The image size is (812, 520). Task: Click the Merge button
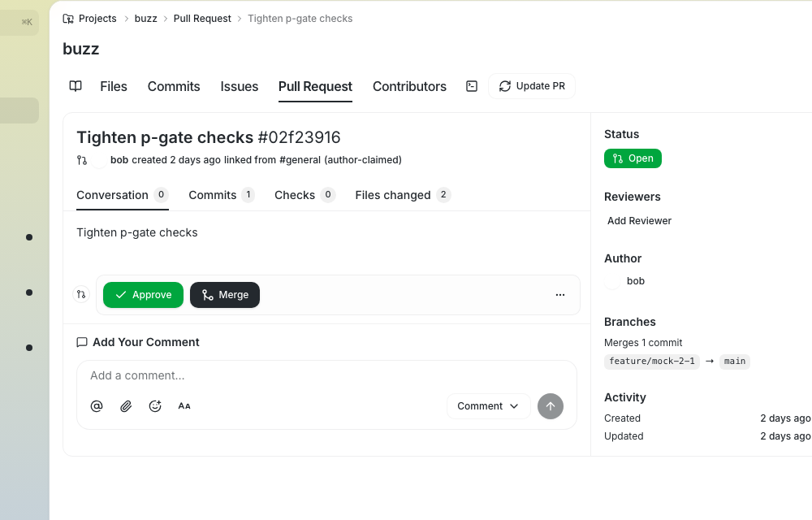[225, 295]
